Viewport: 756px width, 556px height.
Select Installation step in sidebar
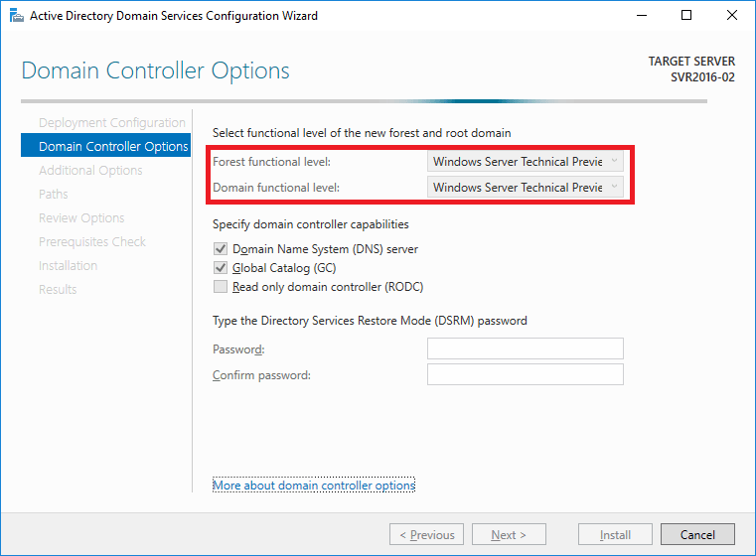click(68, 265)
